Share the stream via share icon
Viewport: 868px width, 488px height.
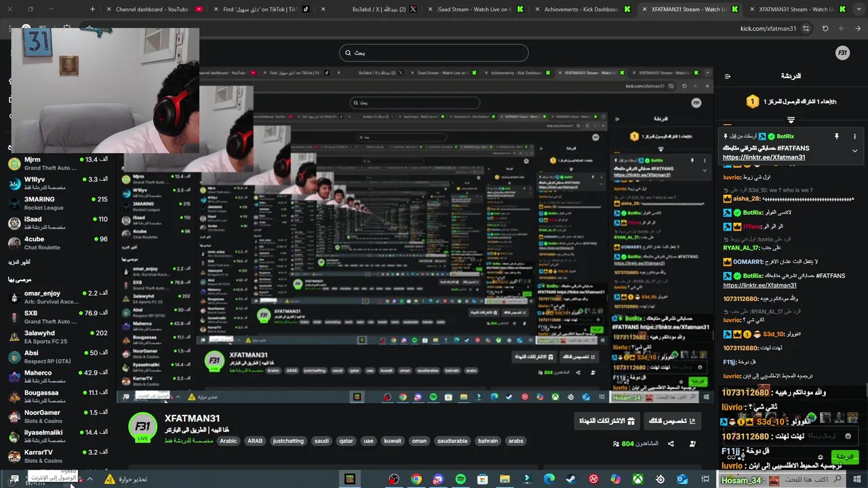coord(671,444)
